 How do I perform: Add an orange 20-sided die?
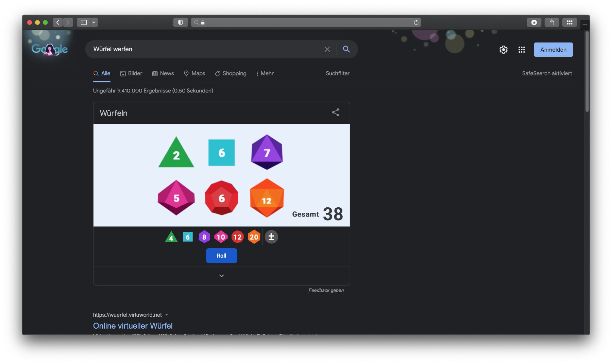(x=254, y=237)
